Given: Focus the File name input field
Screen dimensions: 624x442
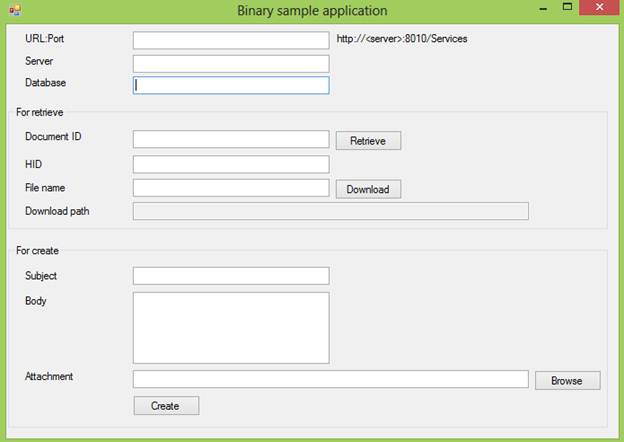Looking at the screenshot, I should pyautogui.click(x=231, y=188).
